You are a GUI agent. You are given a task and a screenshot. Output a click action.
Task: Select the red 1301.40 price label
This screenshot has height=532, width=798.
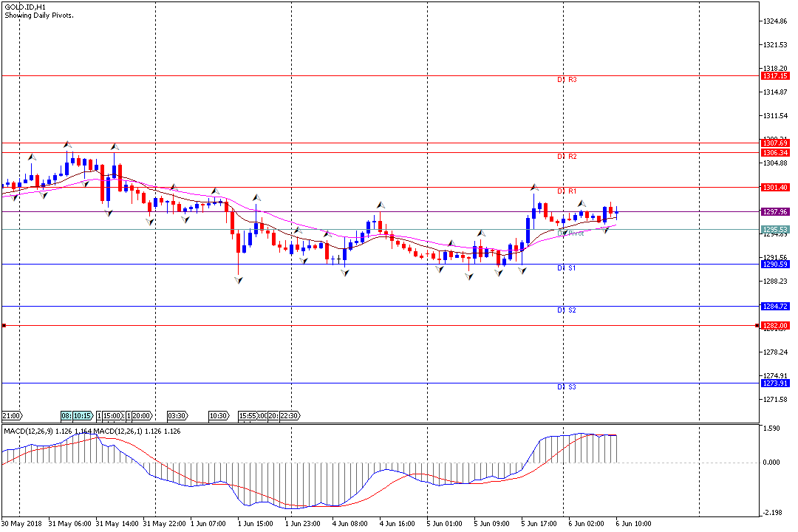click(x=775, y=188)
